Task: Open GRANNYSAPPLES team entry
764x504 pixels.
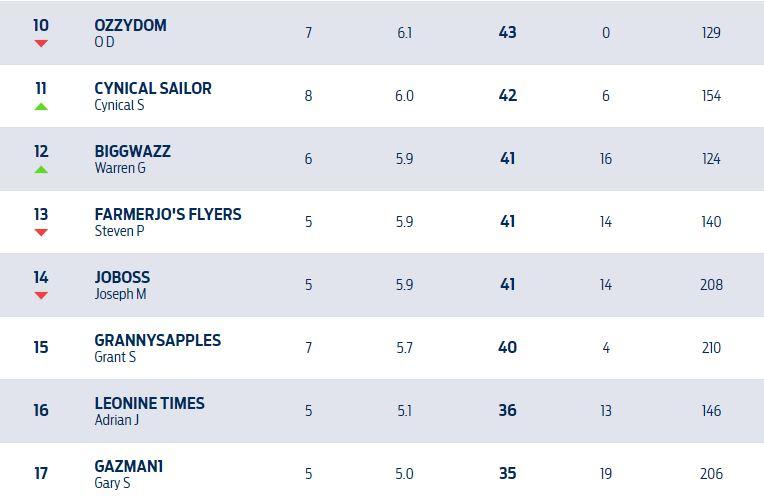Action: click(x=157, y=340)
